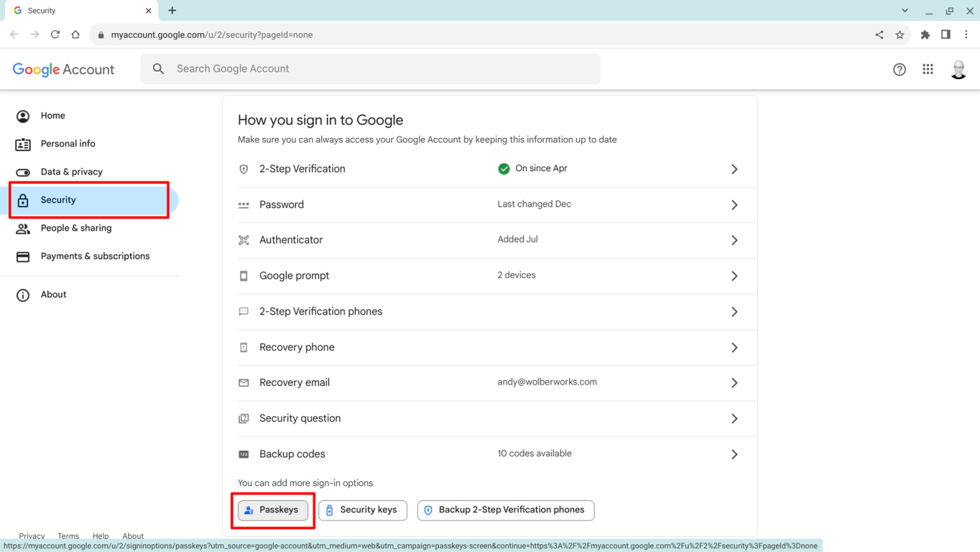Expand the 2-Step Verification row chevron
The width and height of the screenshot is (980, 552).
click(734, 169)
